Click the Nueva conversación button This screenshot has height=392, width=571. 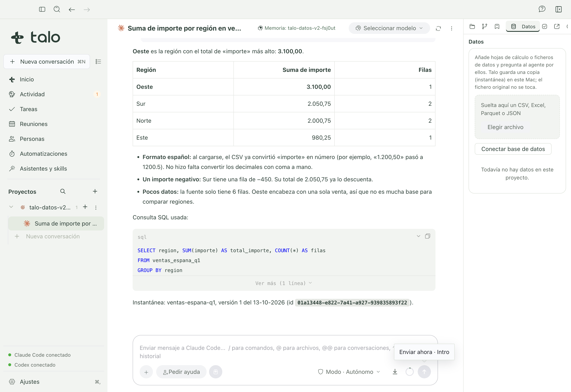pos(47,62)
